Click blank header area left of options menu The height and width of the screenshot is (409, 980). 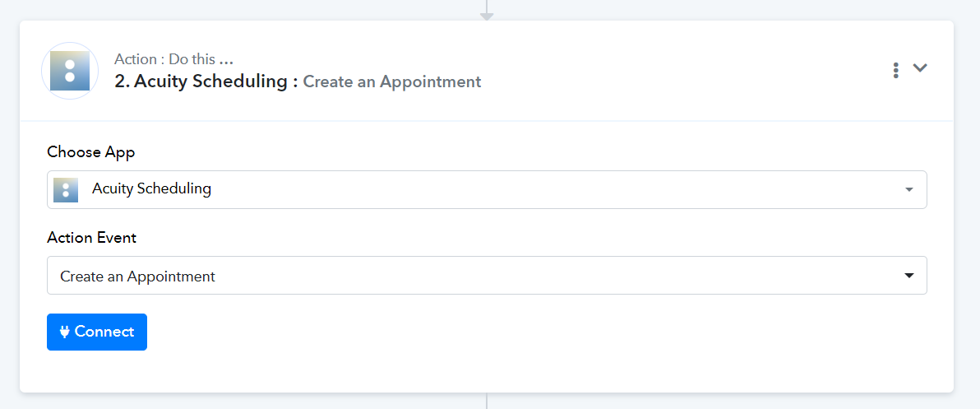tap(687, 70)
